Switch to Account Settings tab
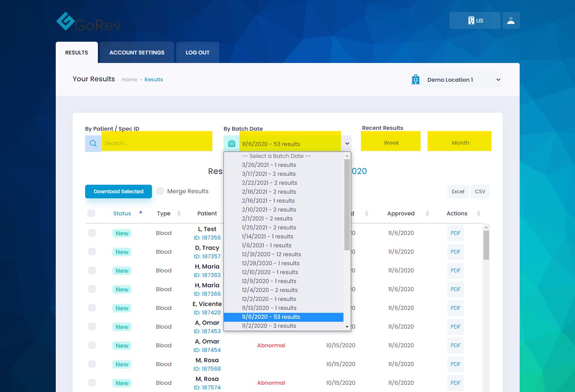Image resolution: width=575 pixels, height=392 pixels. point(137,53)
